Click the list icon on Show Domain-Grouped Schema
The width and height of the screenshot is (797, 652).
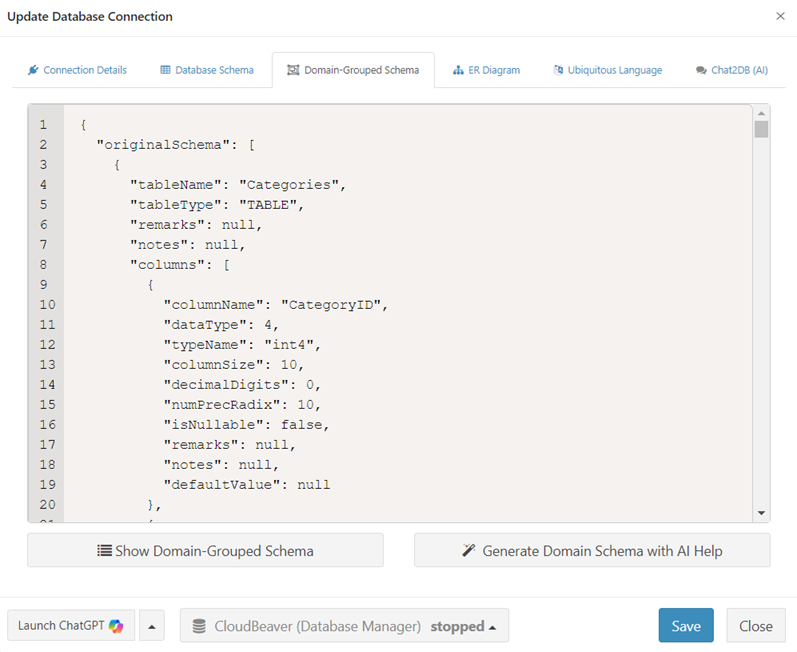[x=104, y=551]
